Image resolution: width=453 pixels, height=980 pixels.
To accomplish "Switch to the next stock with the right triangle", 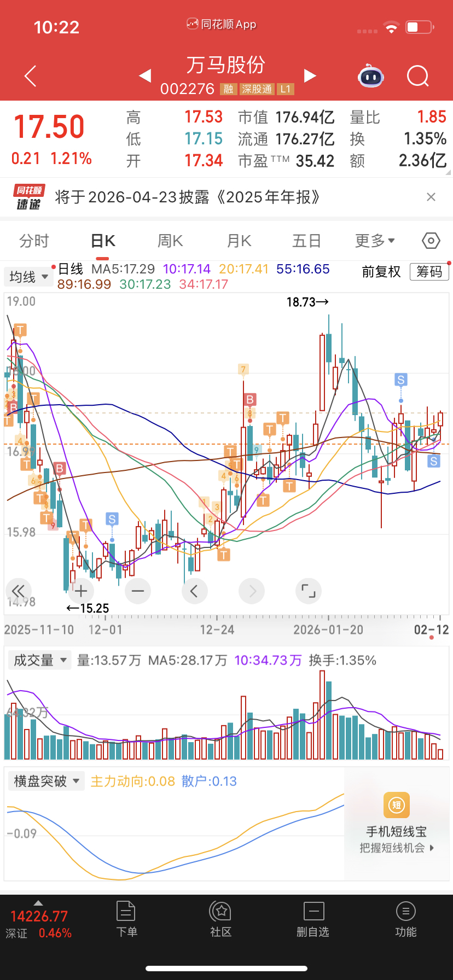I will pyautogui.click(x=310, y=75).
